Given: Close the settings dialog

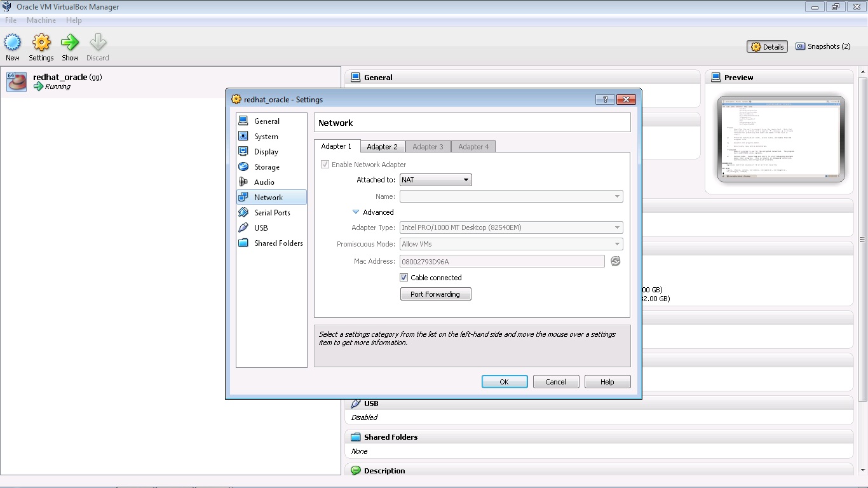Looking at the screenshot, I should (626, 100).
